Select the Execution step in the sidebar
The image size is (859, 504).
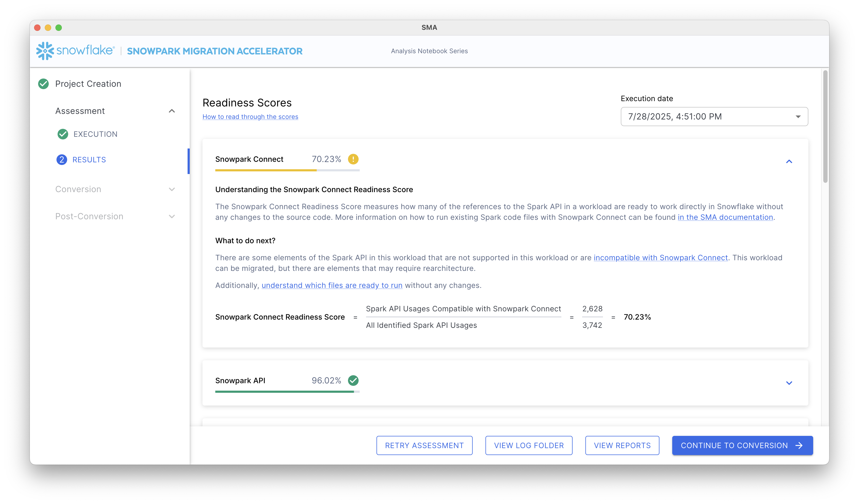tap(95, 134)
